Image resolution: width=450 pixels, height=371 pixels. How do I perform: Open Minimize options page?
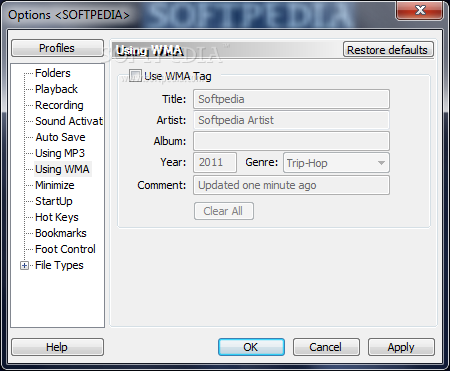[x=55, y=185]
